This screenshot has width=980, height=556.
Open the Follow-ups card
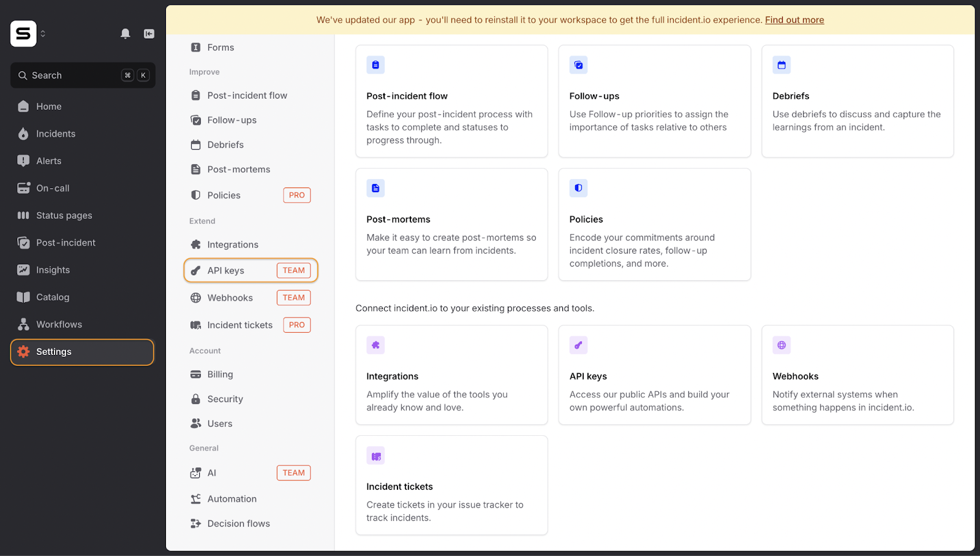click(655, 101)
